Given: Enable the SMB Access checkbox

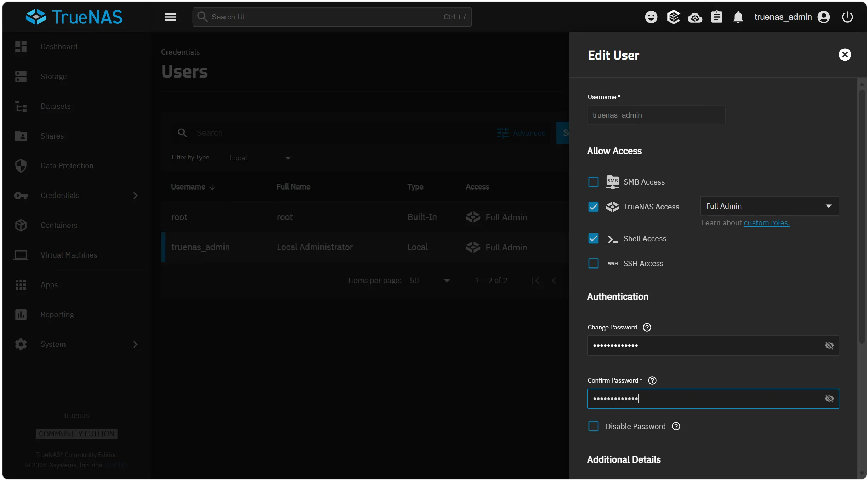Looking at the screenshot, I should point(594,182).
